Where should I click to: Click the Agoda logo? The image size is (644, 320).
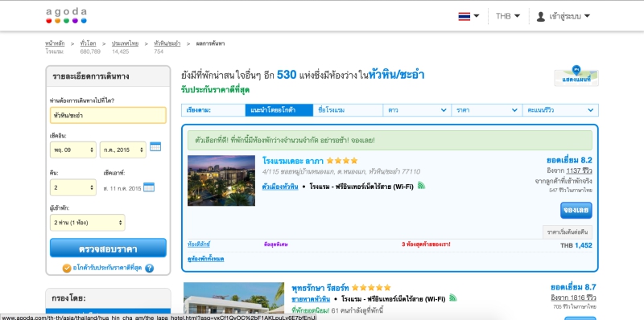coord(66,16)
